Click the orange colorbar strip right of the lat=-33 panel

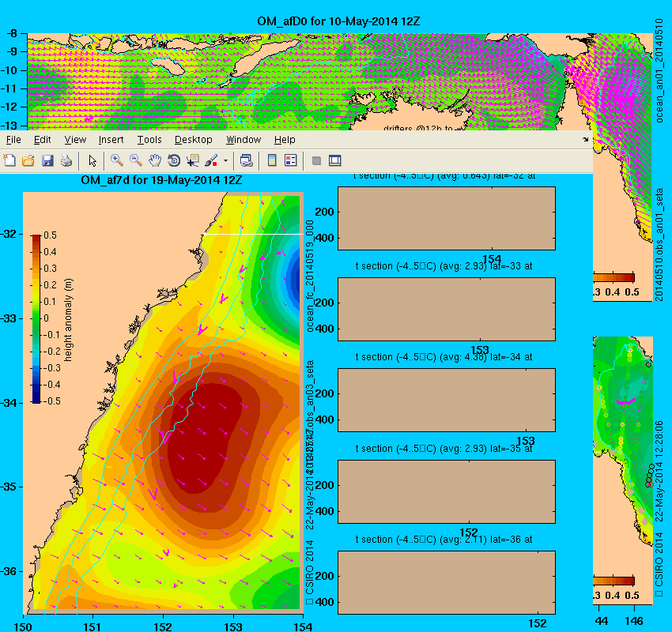coord(613,277)
